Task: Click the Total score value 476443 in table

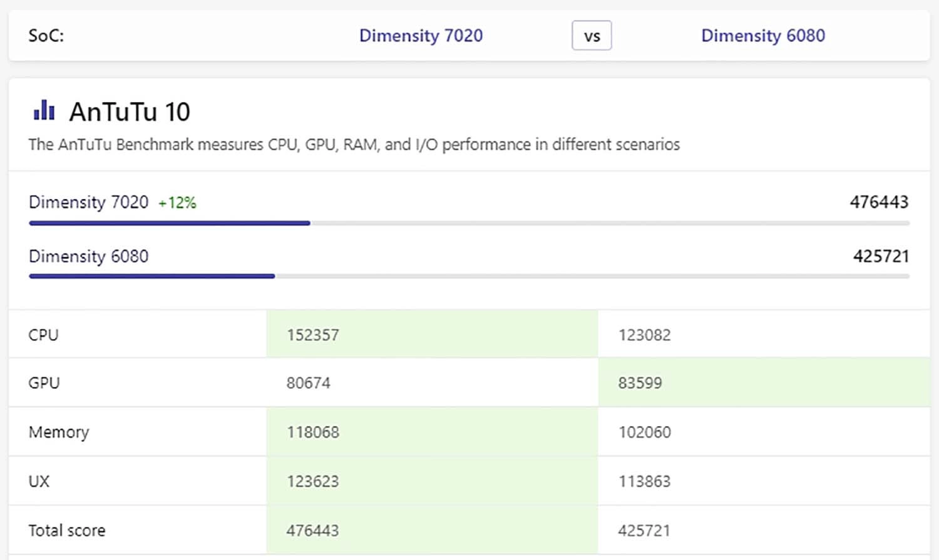Action: (x=313, y=531)
